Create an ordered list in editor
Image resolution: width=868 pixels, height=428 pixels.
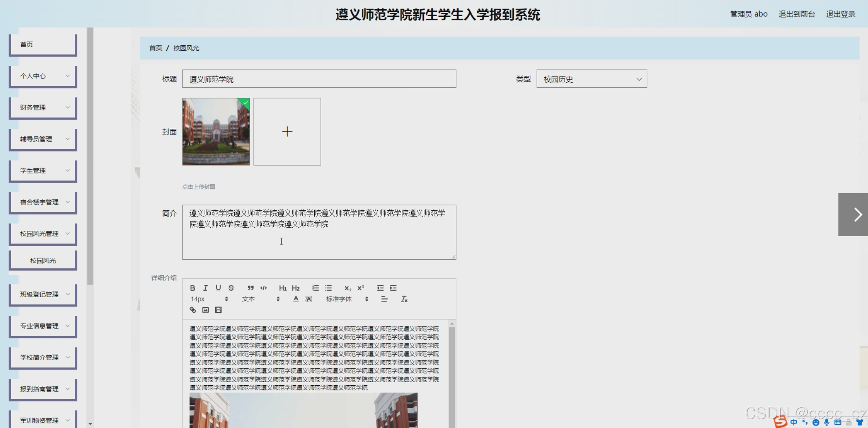[315, 288]
